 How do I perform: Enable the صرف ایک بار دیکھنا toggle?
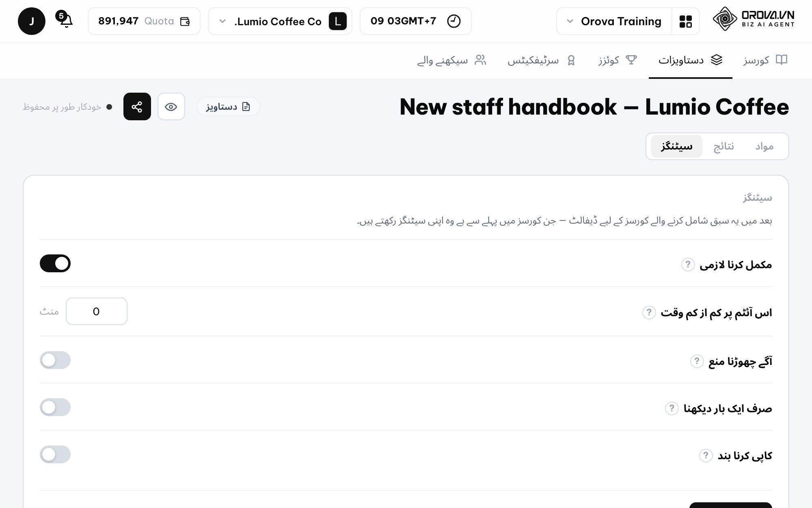point(55,407)
